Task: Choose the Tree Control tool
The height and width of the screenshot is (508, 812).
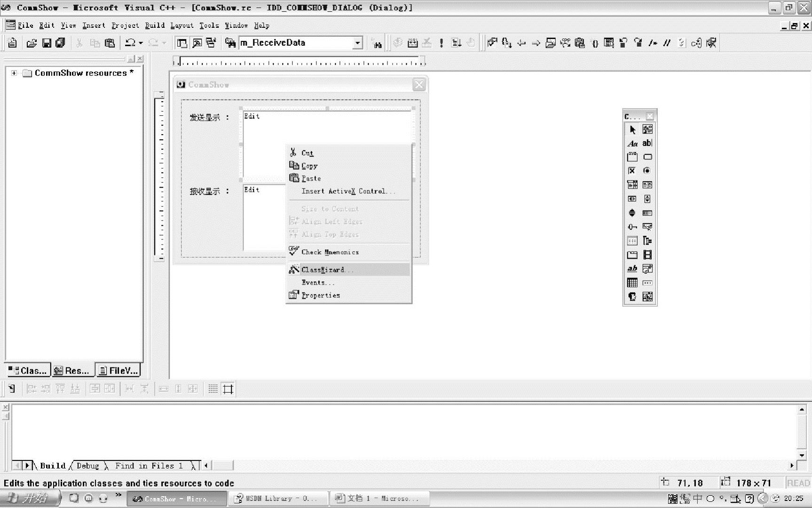Action: click(x=647, y=241)
